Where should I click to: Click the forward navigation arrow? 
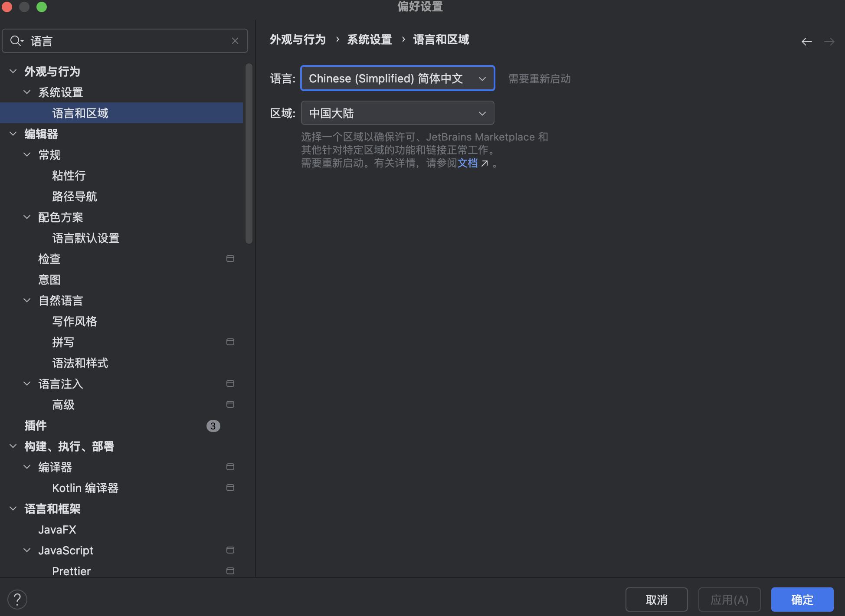coord(829,41)
